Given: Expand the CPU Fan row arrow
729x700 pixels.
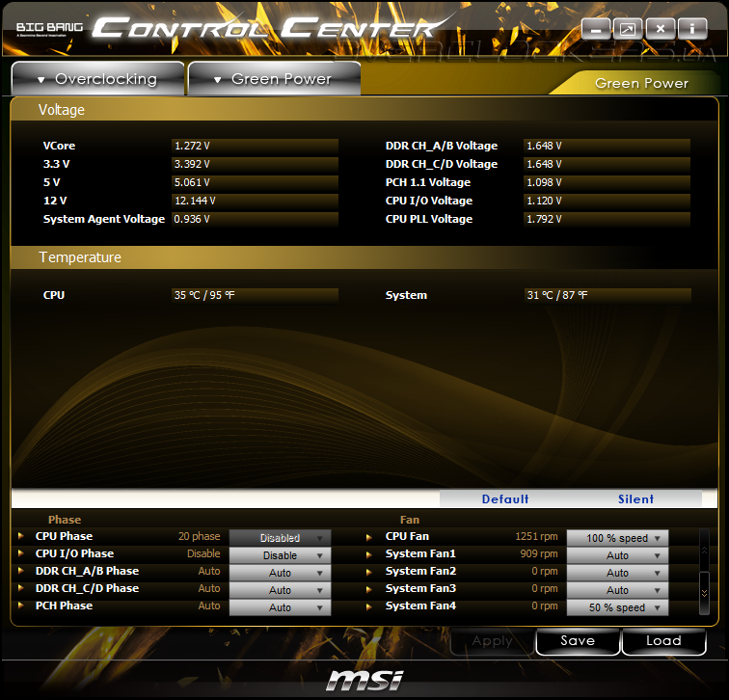Looking at the screenshot, I should pyautogui.click(x=369, y=537).
